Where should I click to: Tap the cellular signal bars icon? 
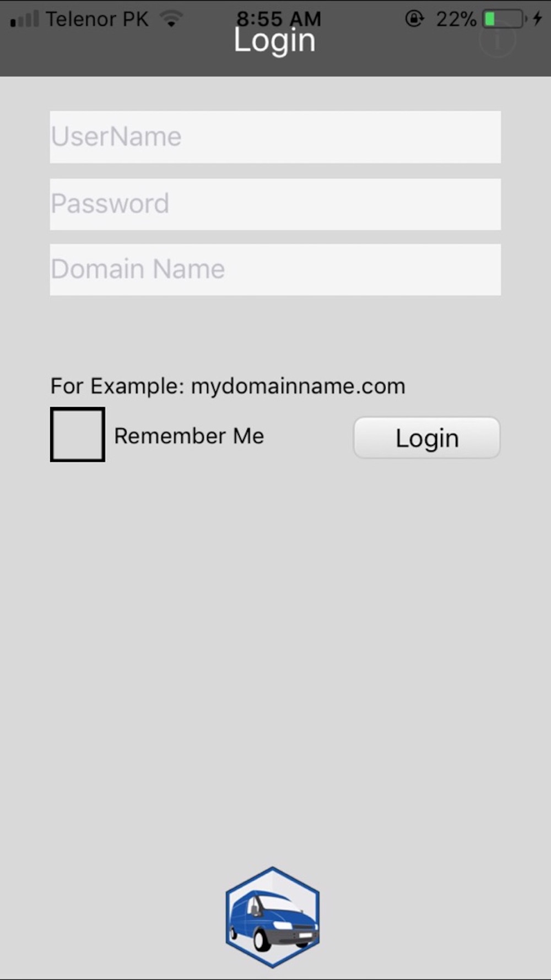click(x=24, y=19)
